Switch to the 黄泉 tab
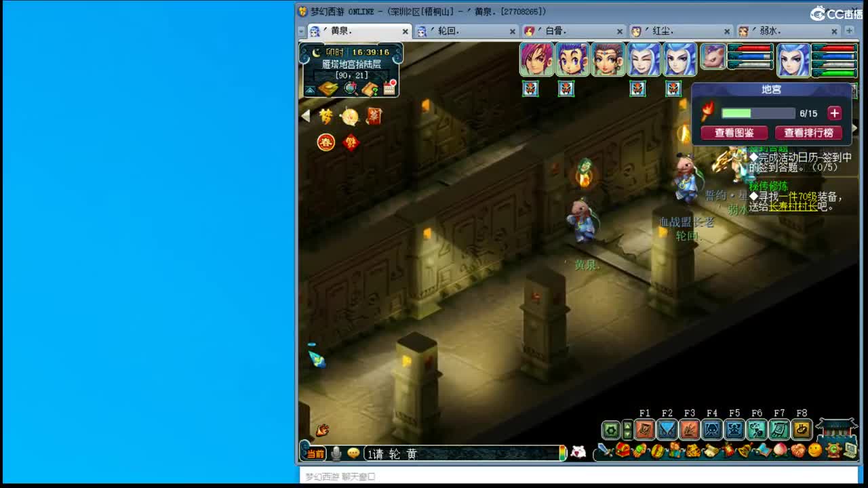The height and width of the screenshot is (488, 868). 359,31
